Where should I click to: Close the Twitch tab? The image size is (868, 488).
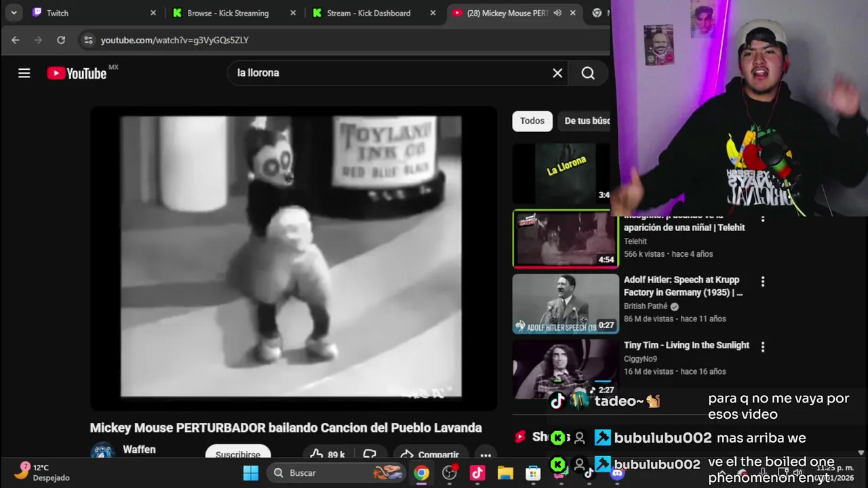153,13
